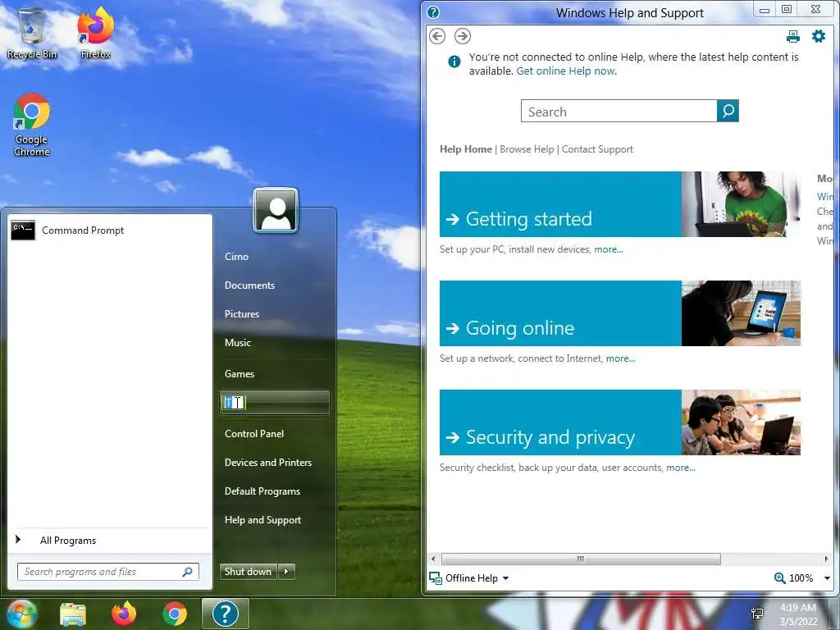Click more link under Getting started
Image resolution: width=840 pixels, height=630 pixels.
609,249
